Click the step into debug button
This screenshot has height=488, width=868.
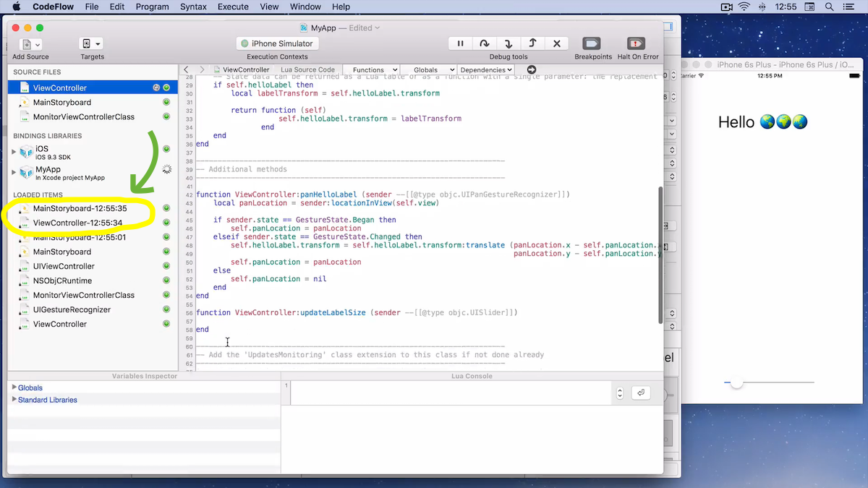point(509,43)
